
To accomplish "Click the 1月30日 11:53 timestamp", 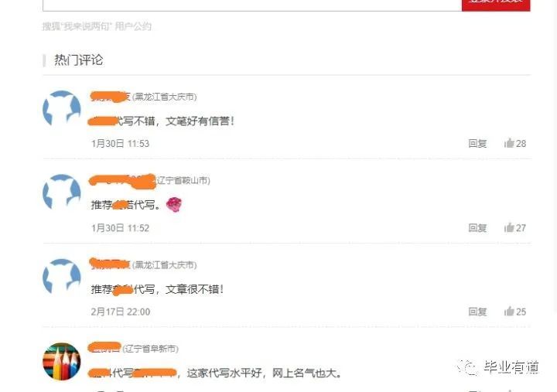I will pos(120,144).
